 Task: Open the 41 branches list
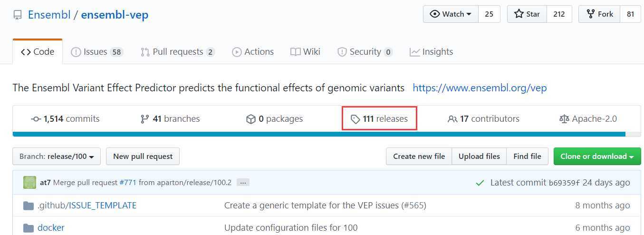tap(170, 119)
